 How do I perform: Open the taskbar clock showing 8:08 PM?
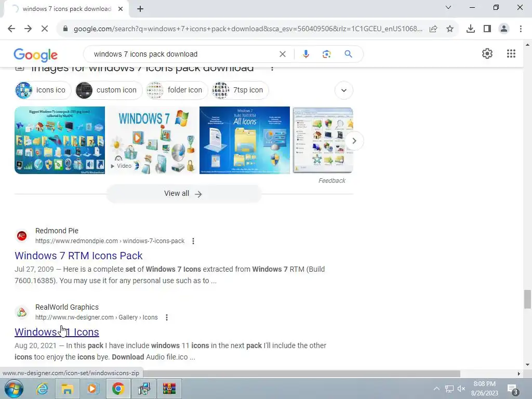[485, 389]
